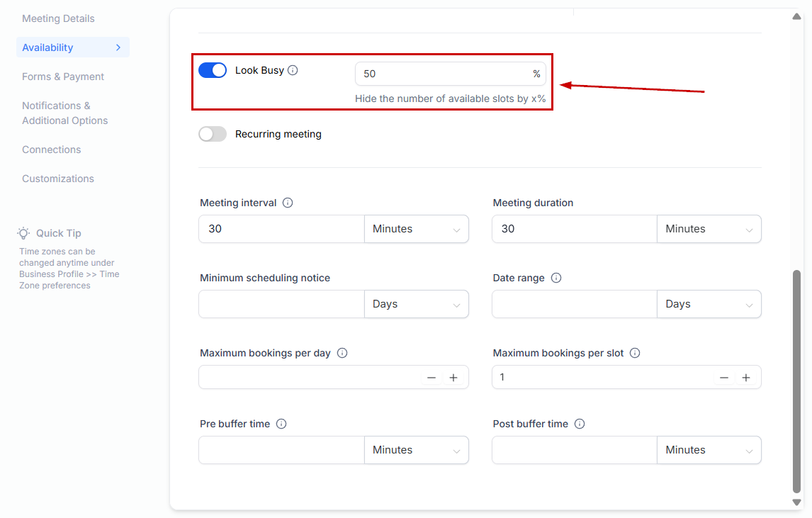This screenshot has width=812, height=518.
Task: Click Maximum bookings per day info icon
Action: pyautogui.click(x=342, y=353)
